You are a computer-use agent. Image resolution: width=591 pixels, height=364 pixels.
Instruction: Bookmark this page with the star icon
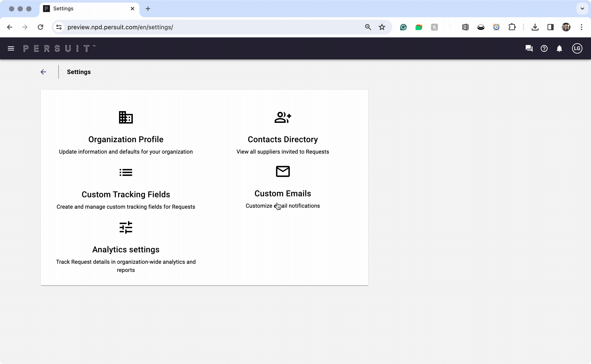click(382, 27)
